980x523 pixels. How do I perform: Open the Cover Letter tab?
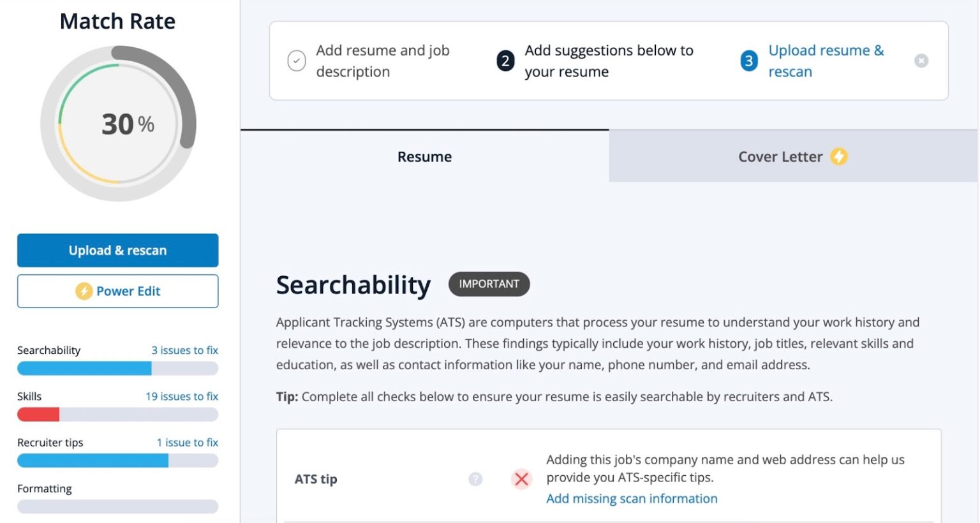coord(780,157)
